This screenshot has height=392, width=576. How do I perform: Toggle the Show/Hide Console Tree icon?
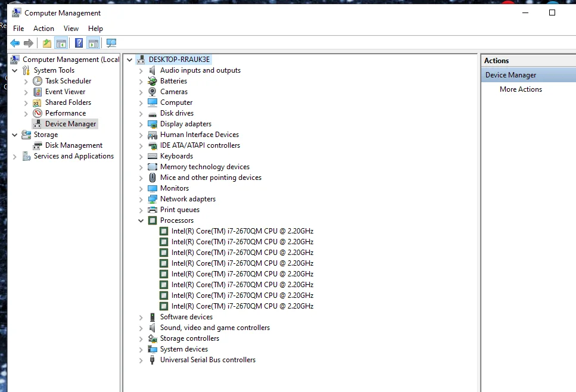click(61, 43)
